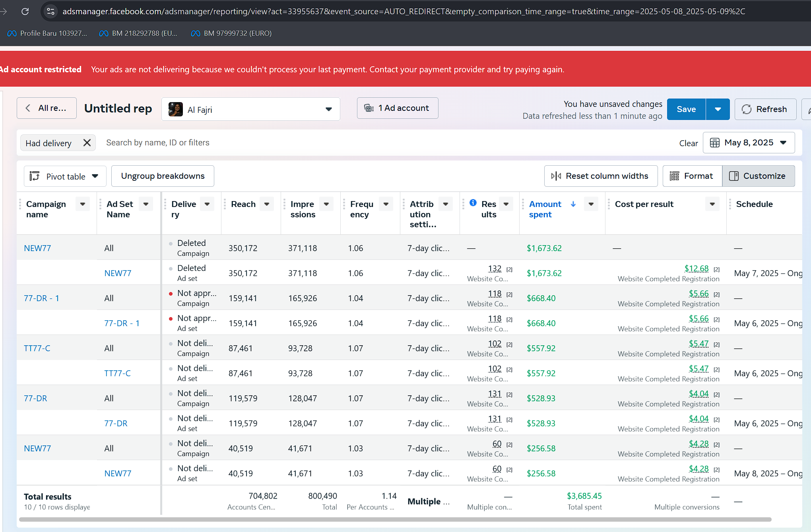Click Reset column widths button
Image resolution: width=811 pixels, height=532 pixels.
click(x=601, y=176)
